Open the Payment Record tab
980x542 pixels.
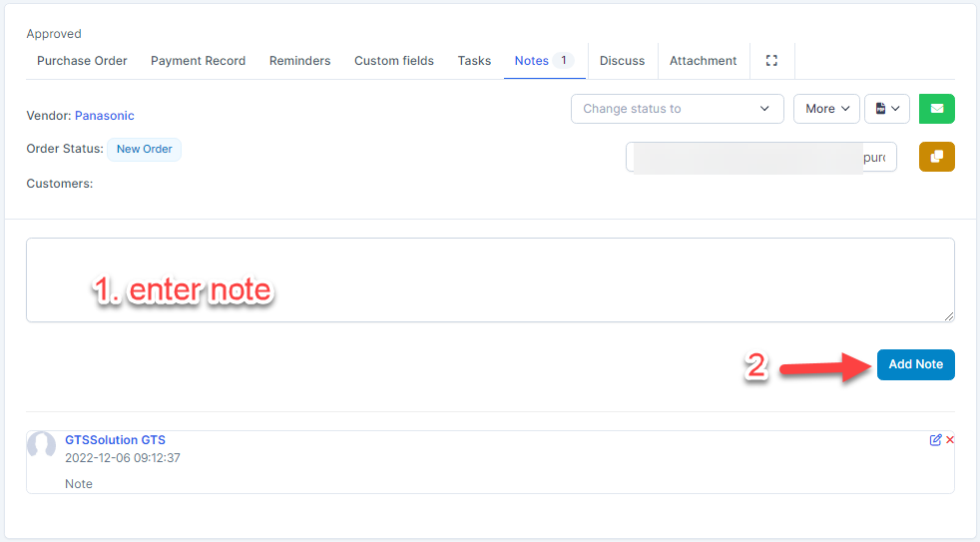click(198, 61)
